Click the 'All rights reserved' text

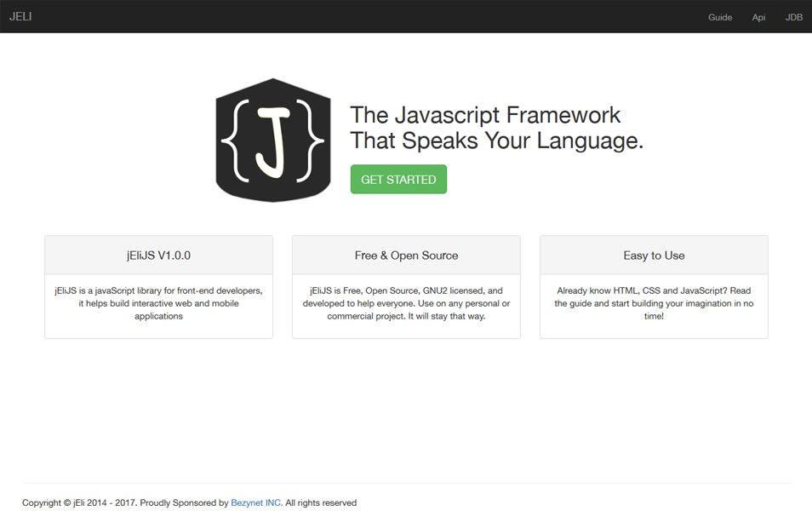[x=321, y=502]
